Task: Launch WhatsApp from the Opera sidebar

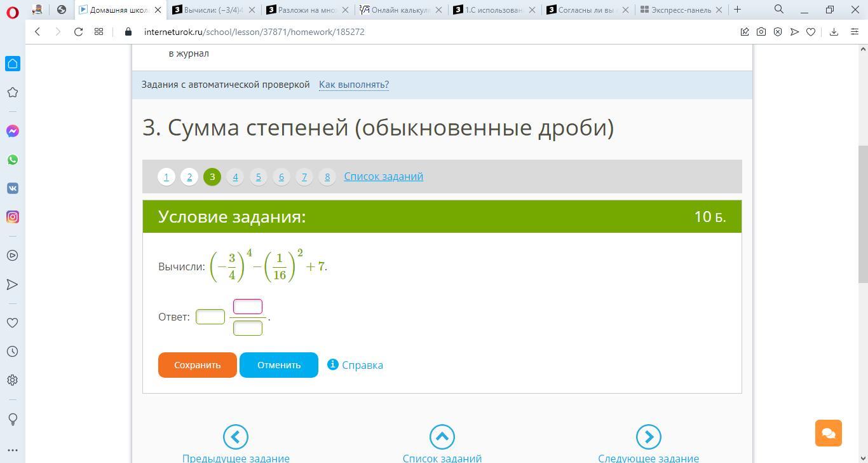Action: (x=13, y=160)
